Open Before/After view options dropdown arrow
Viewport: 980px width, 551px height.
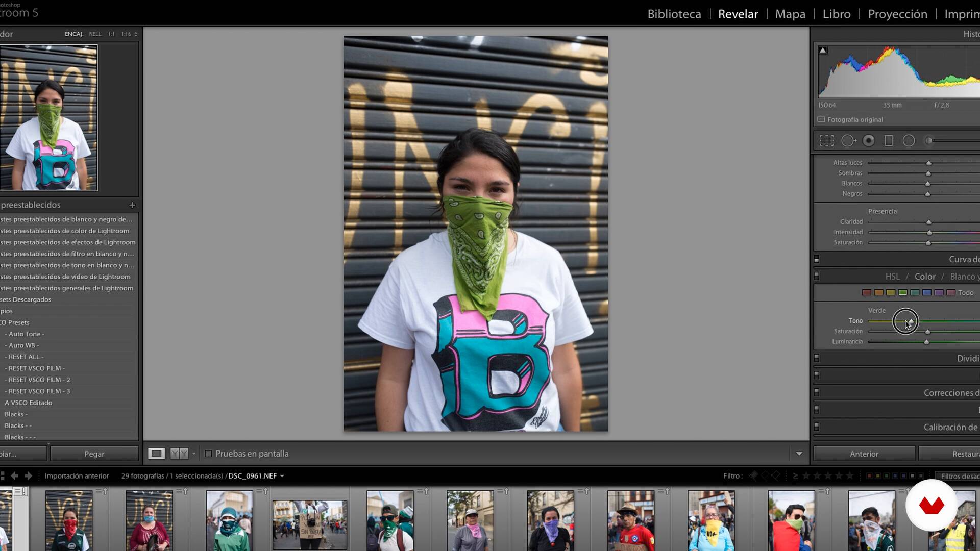[194, 454]
